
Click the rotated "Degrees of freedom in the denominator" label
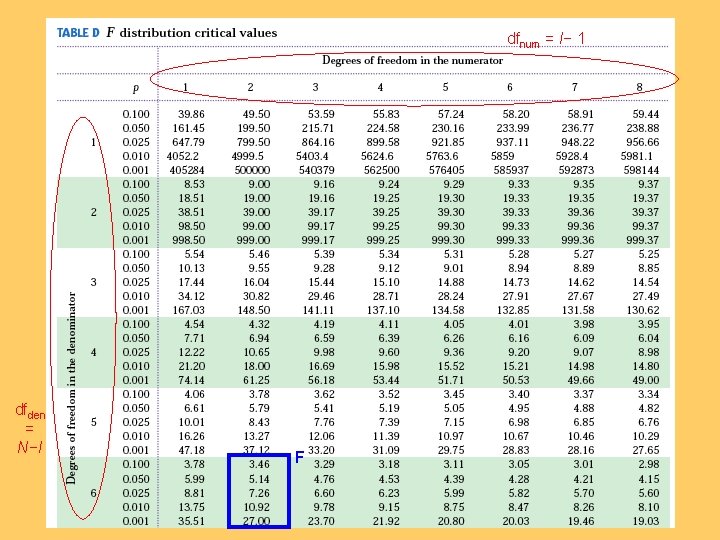[x=71, y=388]
